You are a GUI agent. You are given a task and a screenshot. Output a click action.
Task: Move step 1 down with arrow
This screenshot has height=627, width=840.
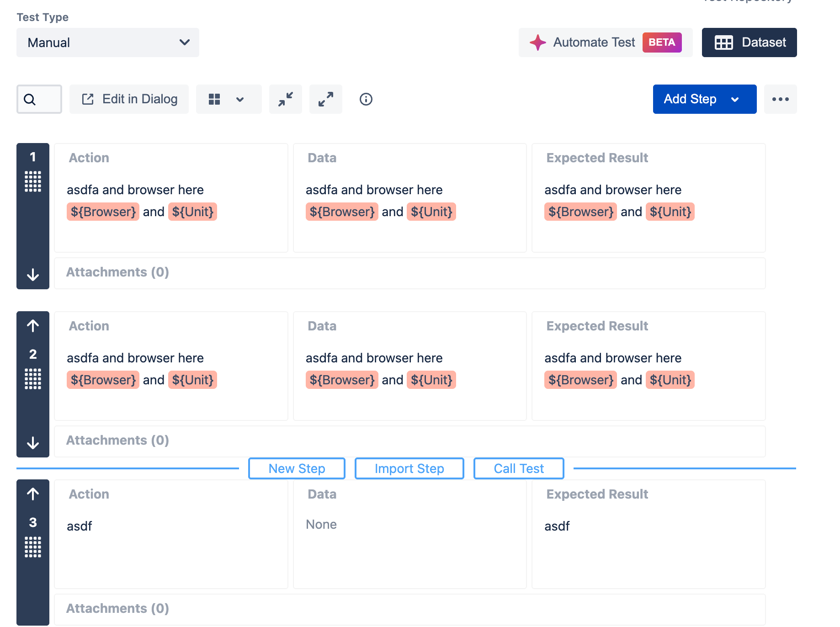click(x=33, y=275)
